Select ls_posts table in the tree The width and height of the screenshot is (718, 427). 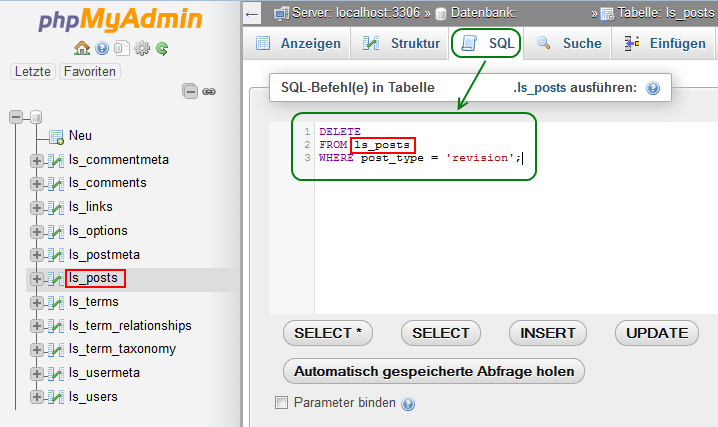(93, 278)
